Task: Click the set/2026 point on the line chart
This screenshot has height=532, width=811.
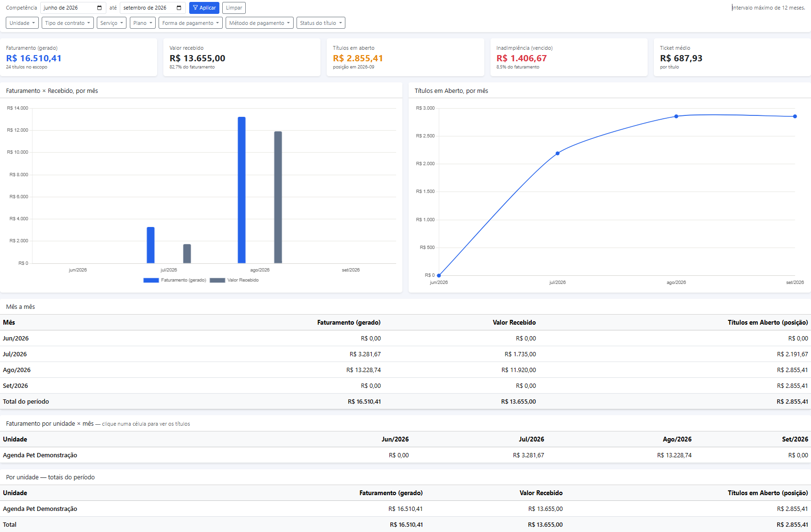Action: (795, 116)
